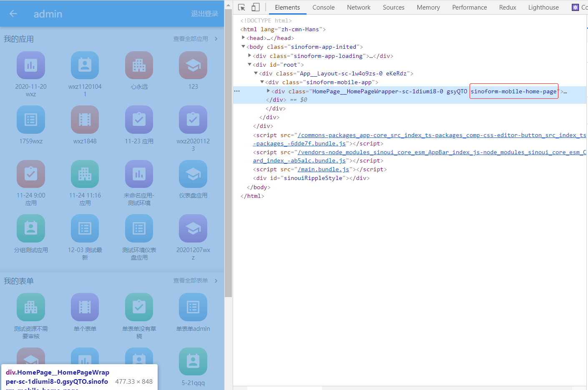Open the 测试环境仪表盘应用 icon

click(139, 228)
